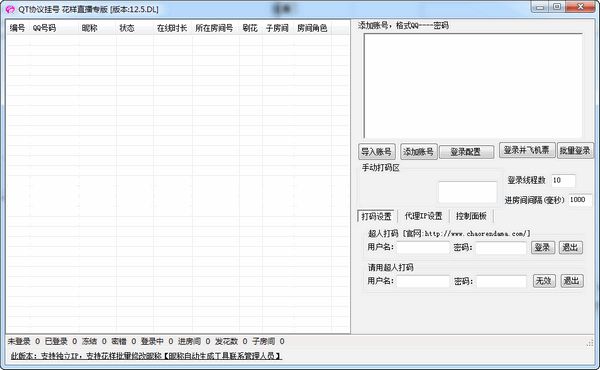Click the pink app icon in title bar

[x=10, y=9]
